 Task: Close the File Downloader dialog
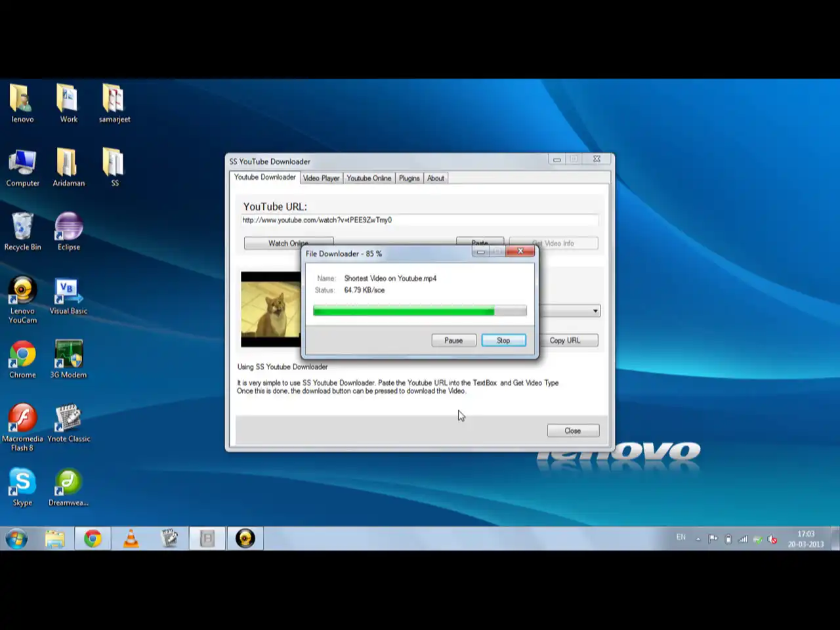tap(520, 251)
